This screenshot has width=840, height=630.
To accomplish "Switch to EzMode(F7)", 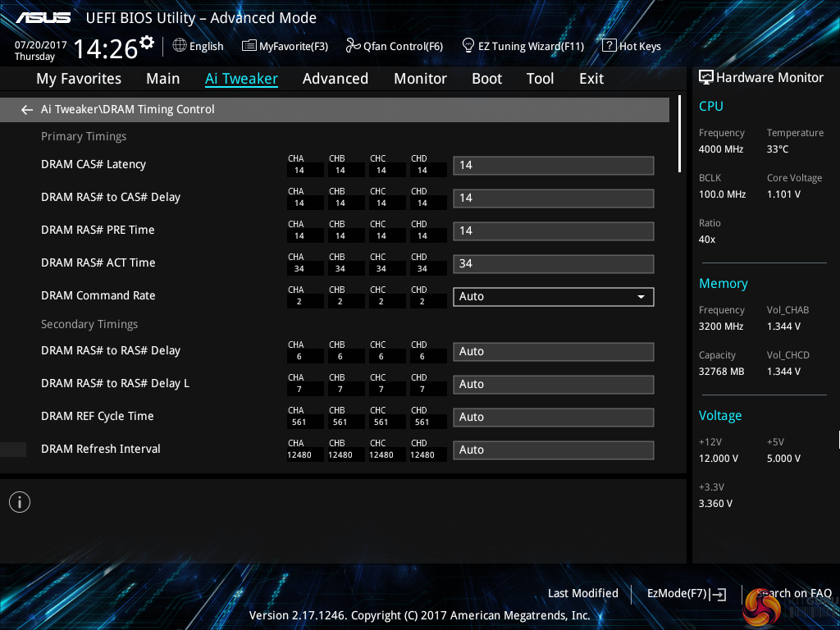I will 686,594.
